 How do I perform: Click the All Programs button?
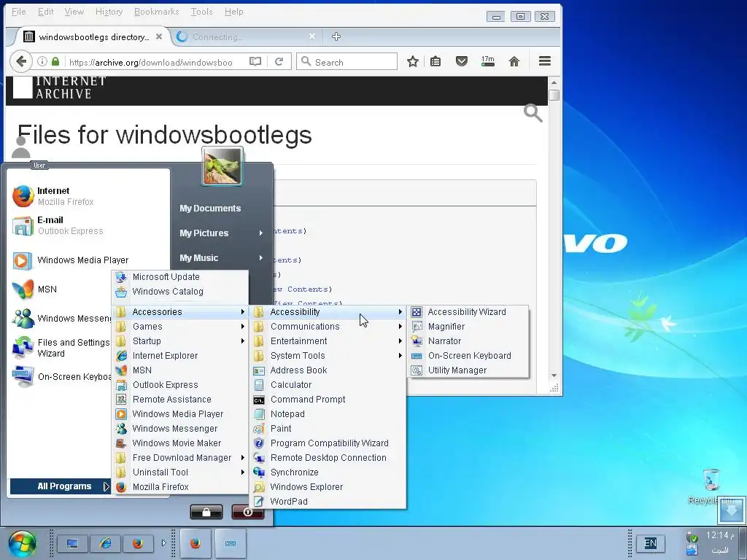[x=61, y=486]
